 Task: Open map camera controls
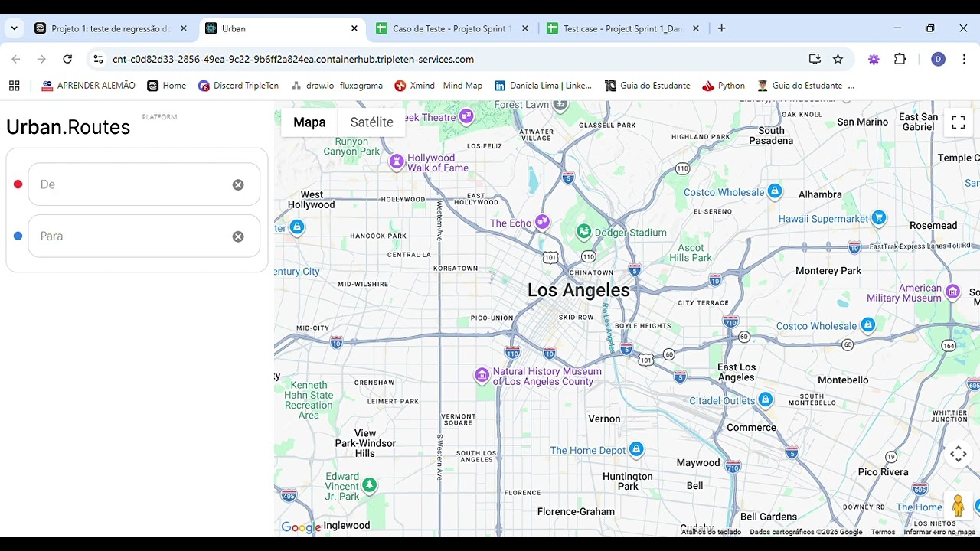pos(958,455)
